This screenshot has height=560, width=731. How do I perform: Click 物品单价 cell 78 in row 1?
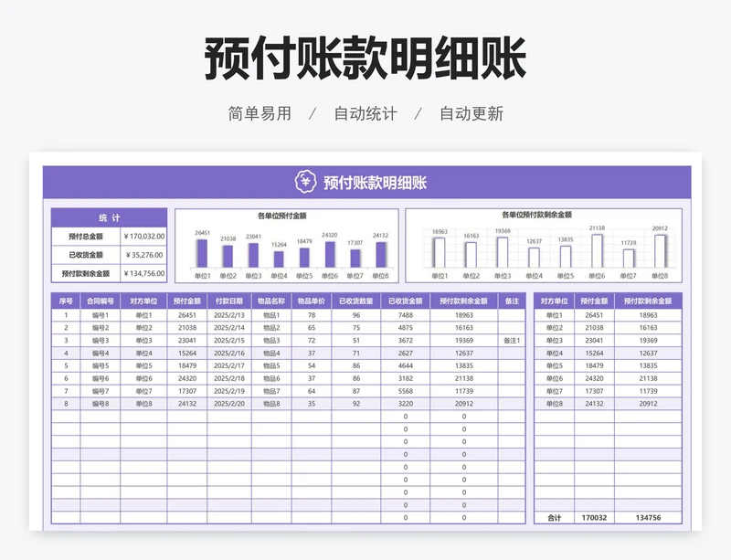click(x=312, y=315)
